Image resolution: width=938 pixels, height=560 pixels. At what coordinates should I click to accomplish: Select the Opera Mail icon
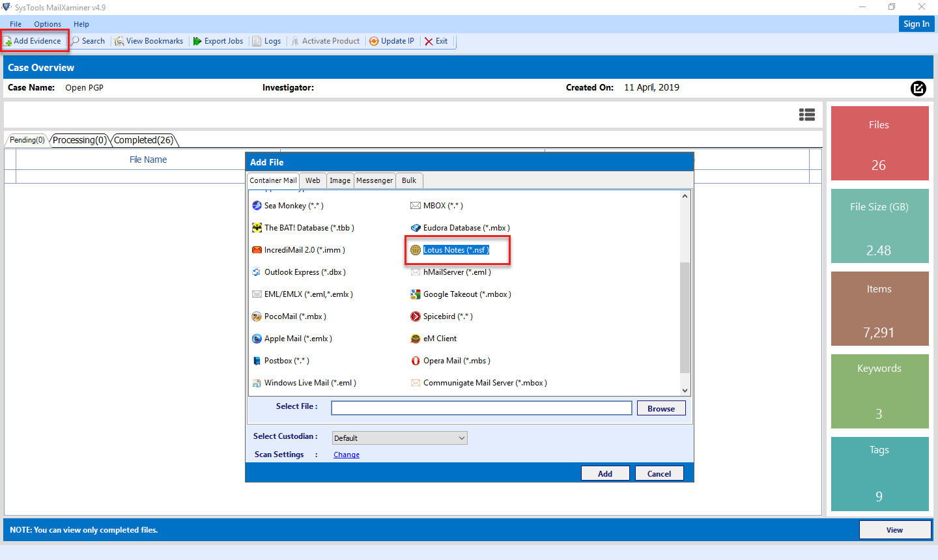416,361
